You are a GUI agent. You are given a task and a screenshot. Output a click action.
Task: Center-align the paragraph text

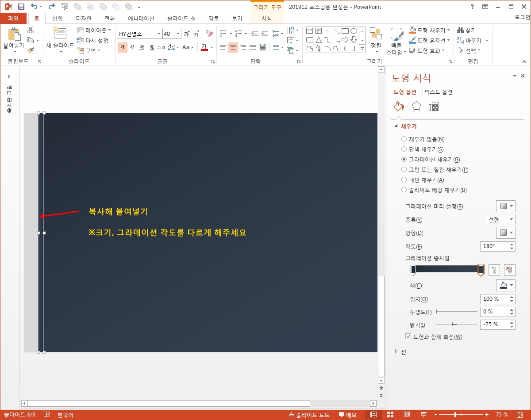tap(233, 47)
